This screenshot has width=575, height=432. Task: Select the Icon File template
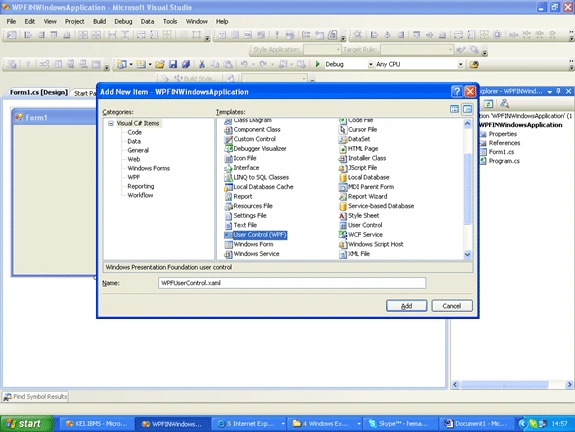(x=240, y=158)
